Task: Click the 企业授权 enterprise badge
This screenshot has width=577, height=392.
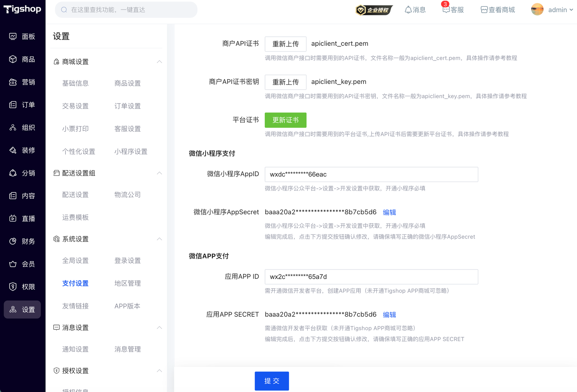Action: (374, 10)
